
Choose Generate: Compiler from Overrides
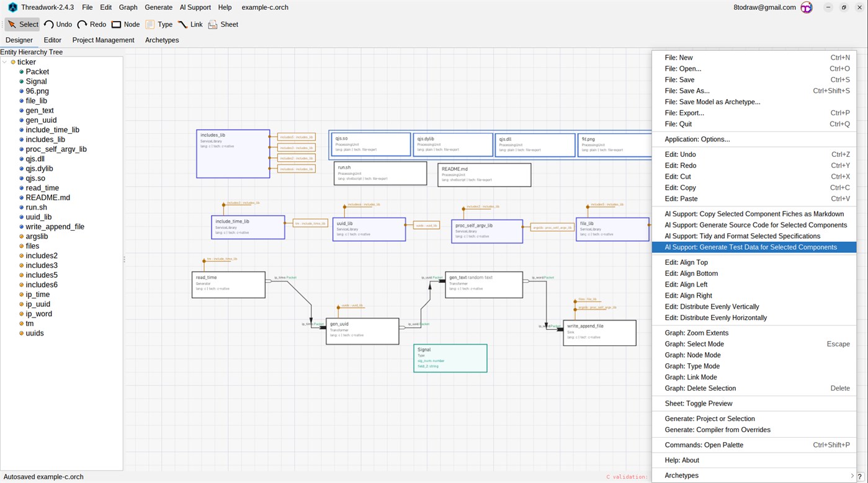(754, 430)
